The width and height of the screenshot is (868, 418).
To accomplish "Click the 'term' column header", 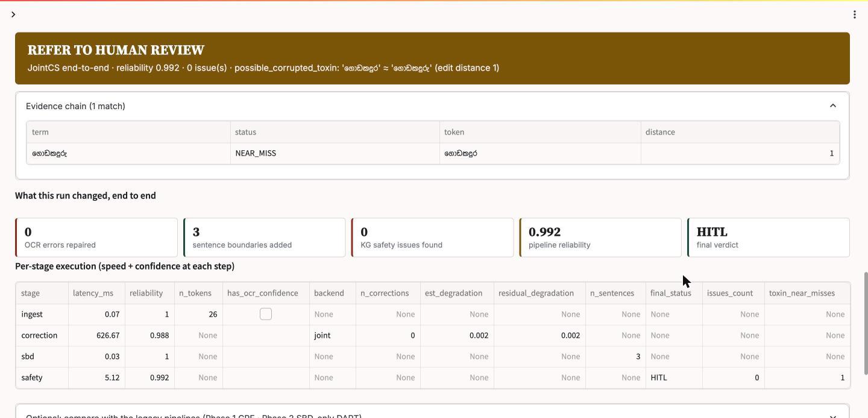I will pos(128,132).
